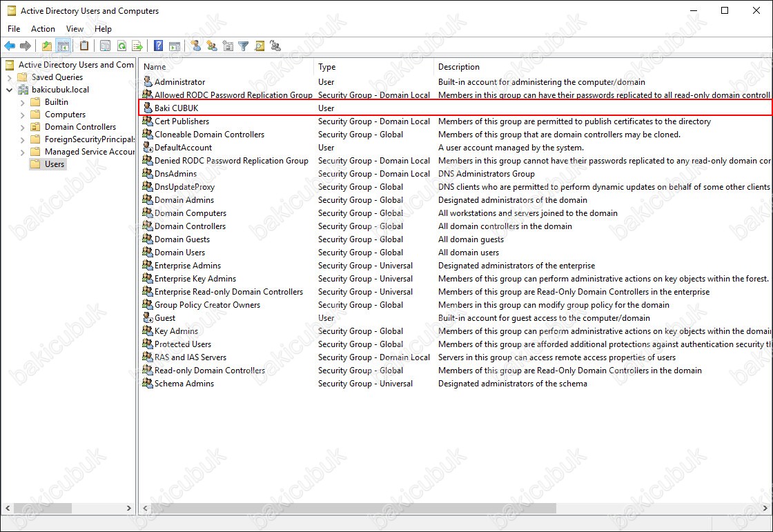This screenshot has height=532, width=773.
Task: Click the main list horizontal scrollbar thumb
Action: [353, 508]
